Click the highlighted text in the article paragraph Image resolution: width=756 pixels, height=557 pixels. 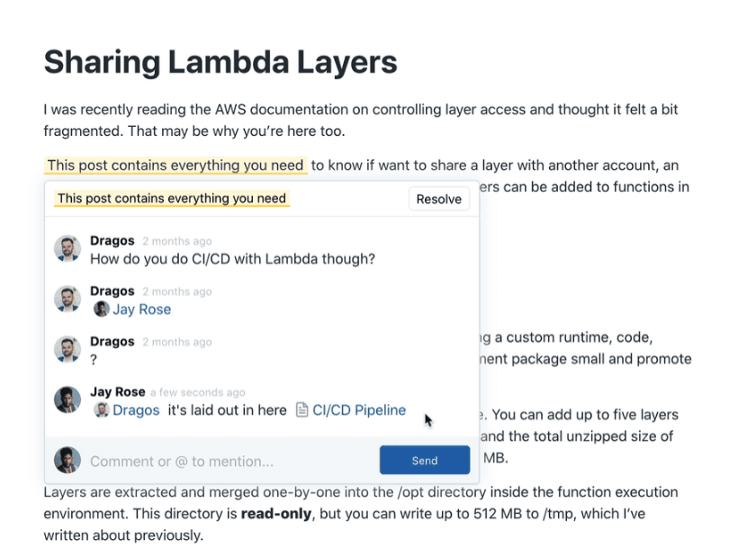click(175, 166)
